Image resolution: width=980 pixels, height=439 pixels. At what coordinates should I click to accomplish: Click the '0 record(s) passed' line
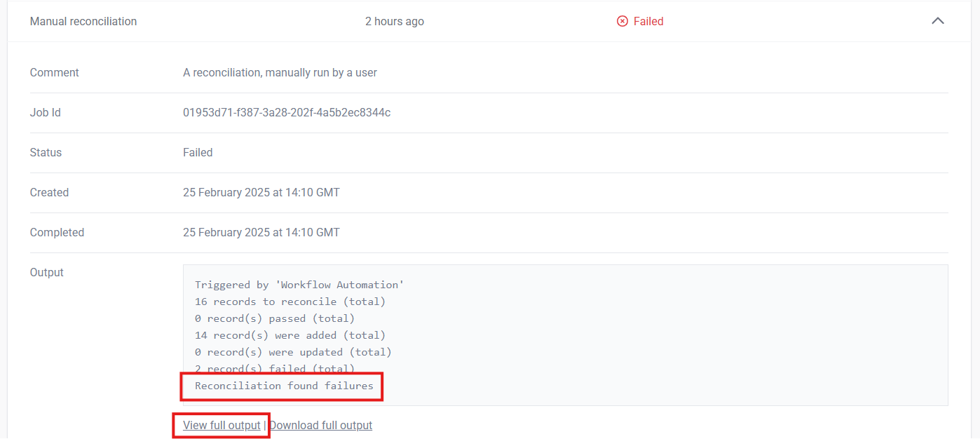pos(275,318)
